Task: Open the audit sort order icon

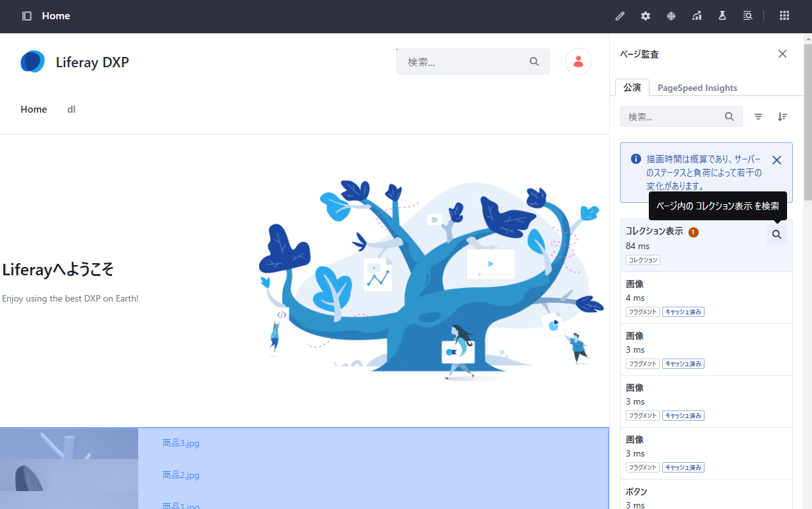Action: 783,117
